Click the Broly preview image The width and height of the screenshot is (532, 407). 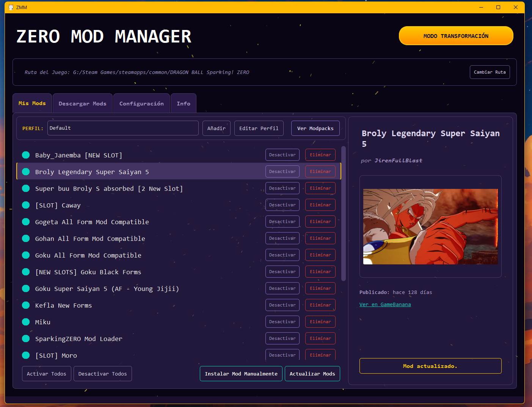(430, 226)
